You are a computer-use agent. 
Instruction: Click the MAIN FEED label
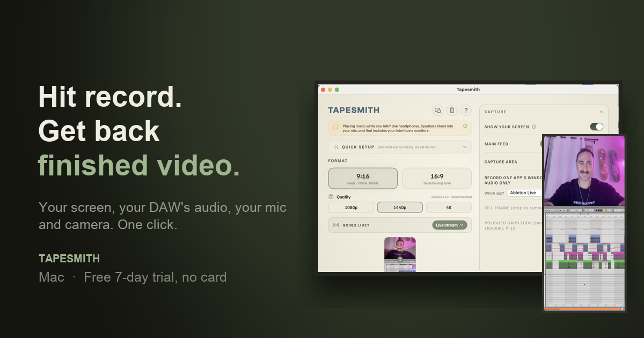point(496,144)
